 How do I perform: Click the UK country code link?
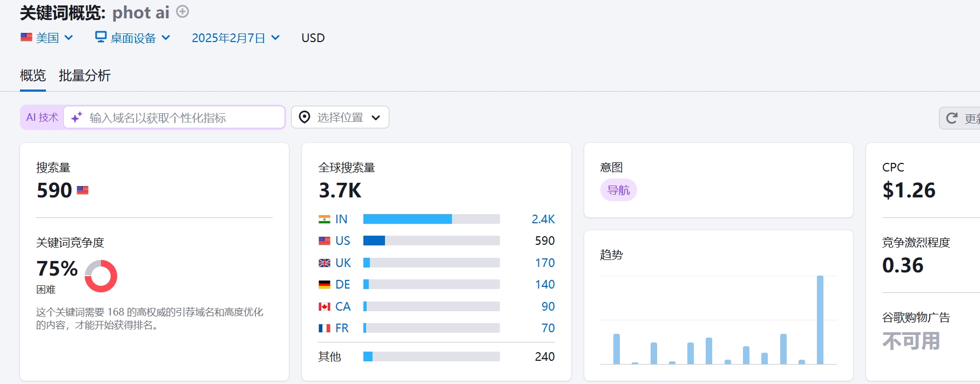[x=343, y=263]
